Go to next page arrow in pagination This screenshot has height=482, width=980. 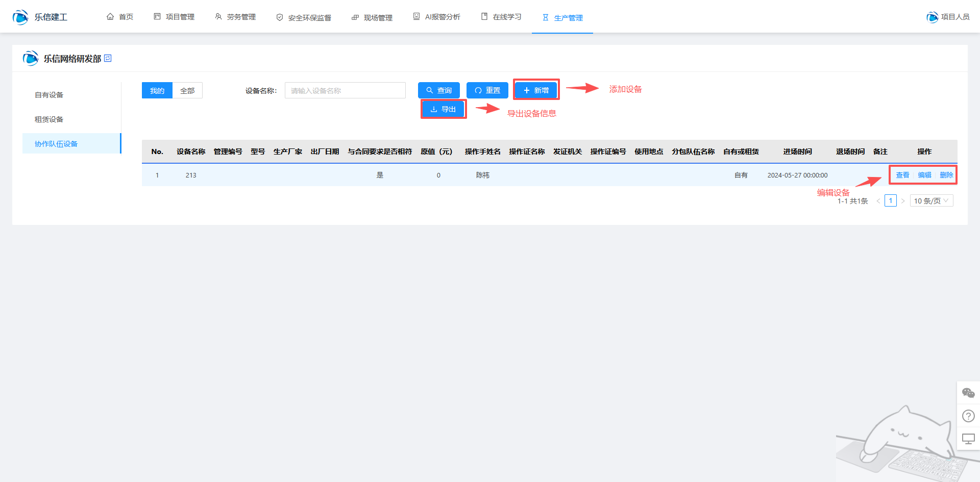click(x=903, y=201)
